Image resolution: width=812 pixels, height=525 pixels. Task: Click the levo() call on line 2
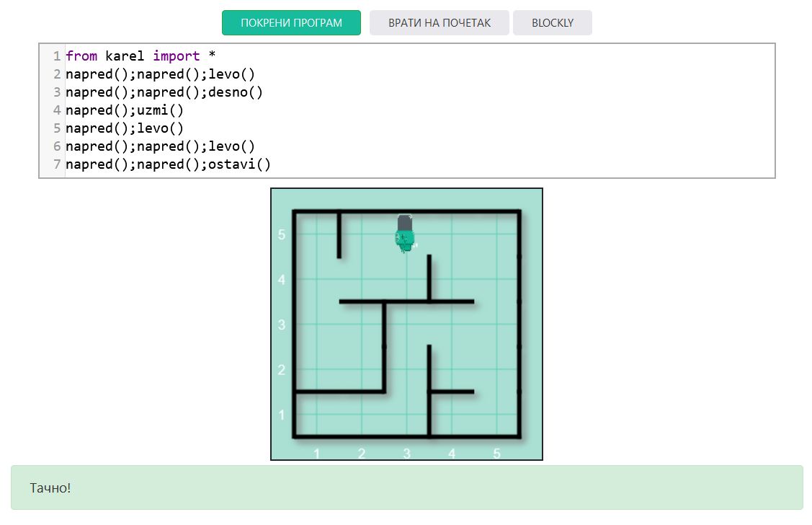pyautogui.click(x=232, y=74)
